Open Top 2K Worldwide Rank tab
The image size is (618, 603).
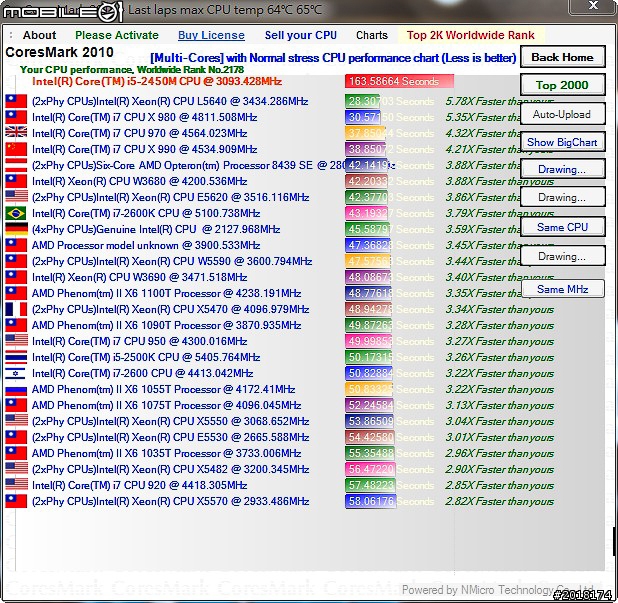point(471,35)
